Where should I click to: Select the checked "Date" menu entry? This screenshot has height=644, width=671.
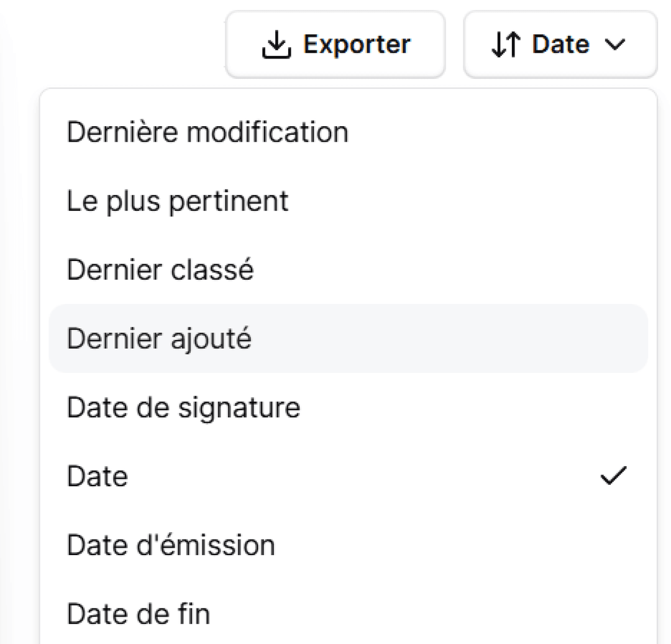coord(98,477)
